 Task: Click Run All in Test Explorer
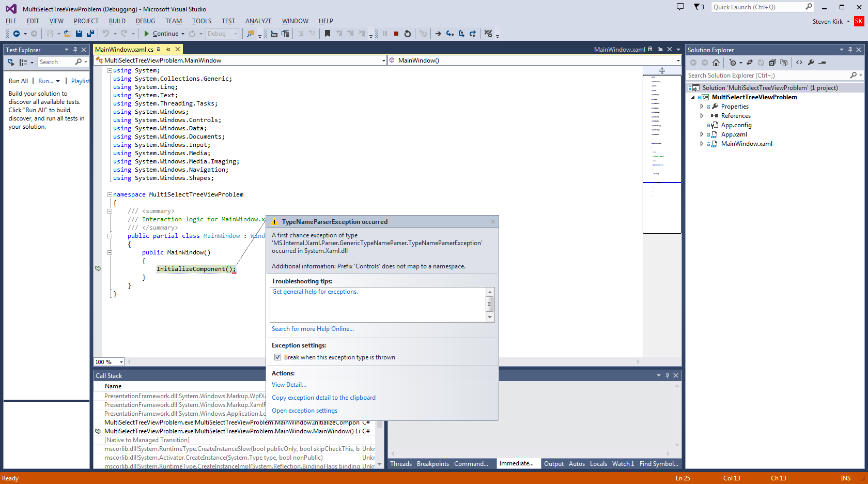(19, 81)
